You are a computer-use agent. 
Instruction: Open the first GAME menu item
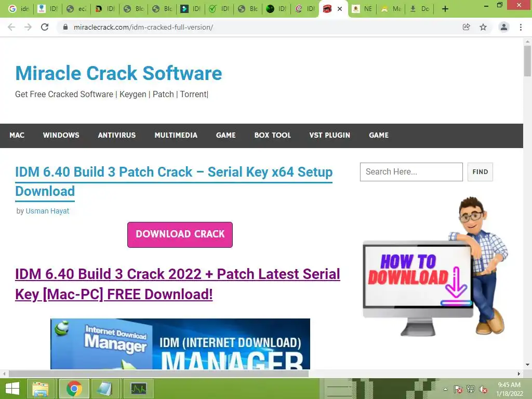[225, 136]
